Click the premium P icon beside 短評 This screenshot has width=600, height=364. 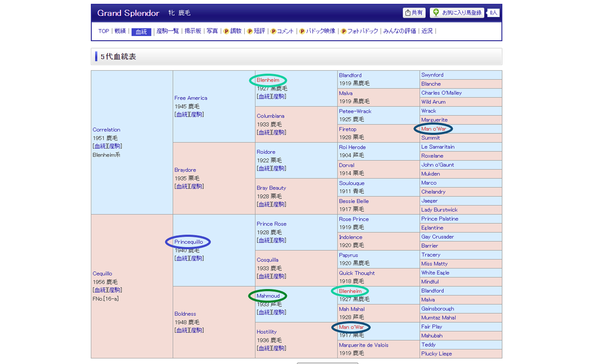click(250, 31)
